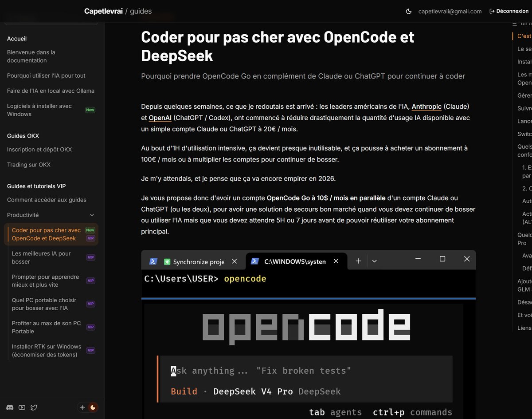Click VIP badge next to Installer RTK

coord(90,350)
